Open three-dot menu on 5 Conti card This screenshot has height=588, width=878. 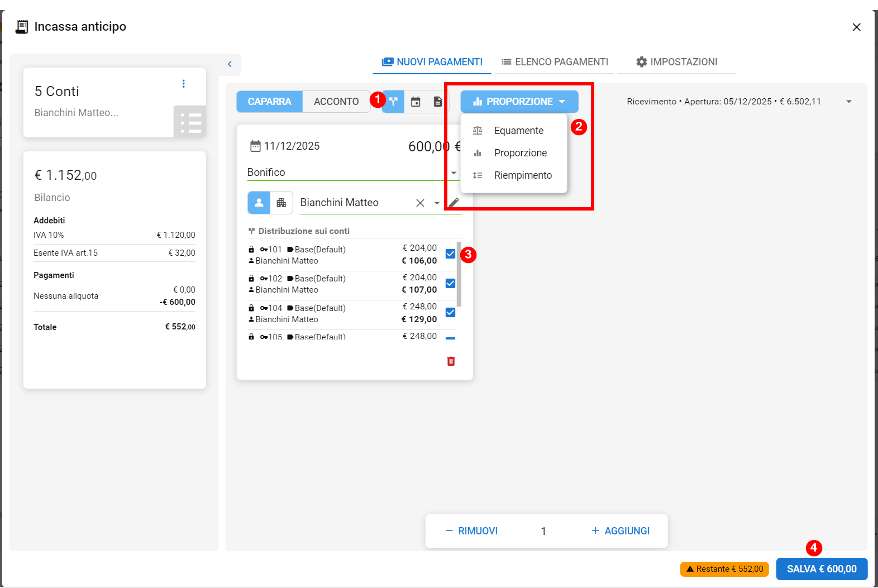coord(183,84)
